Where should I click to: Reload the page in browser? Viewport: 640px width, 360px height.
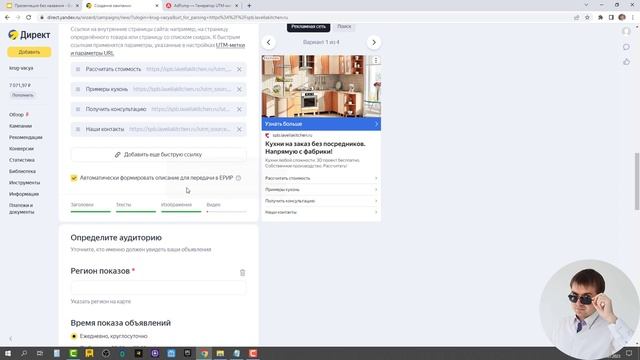click(29, 18)
